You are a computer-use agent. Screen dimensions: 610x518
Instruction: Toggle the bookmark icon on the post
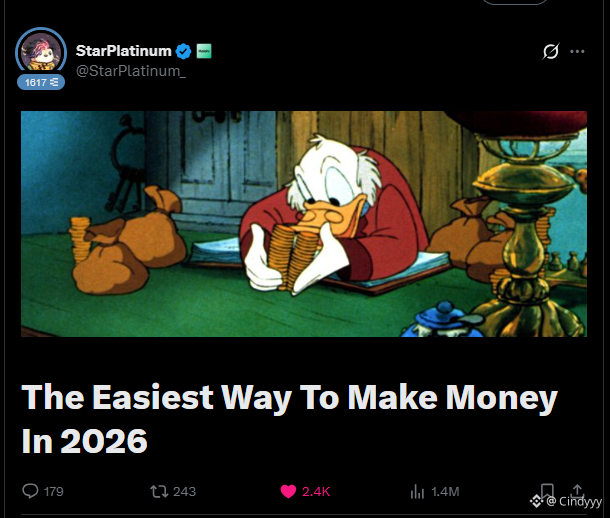[547, 489]
